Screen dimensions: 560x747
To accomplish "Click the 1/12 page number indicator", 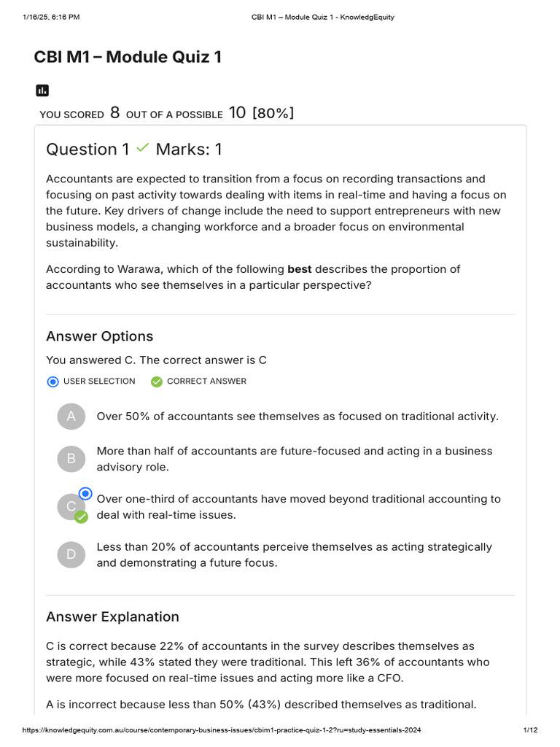I will tap(530, 730).
